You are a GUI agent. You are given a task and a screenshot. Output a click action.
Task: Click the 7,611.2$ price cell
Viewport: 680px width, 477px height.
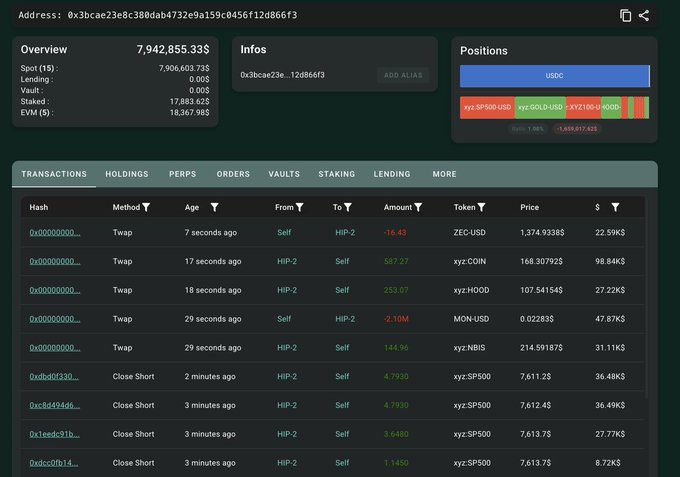pos(536,376)
